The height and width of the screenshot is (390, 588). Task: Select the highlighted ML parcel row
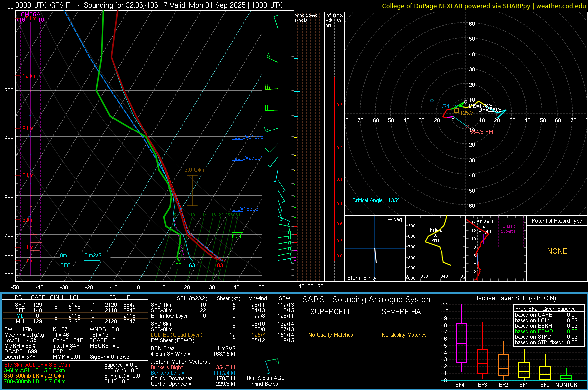pyautogui.click(x=75, y=316)
